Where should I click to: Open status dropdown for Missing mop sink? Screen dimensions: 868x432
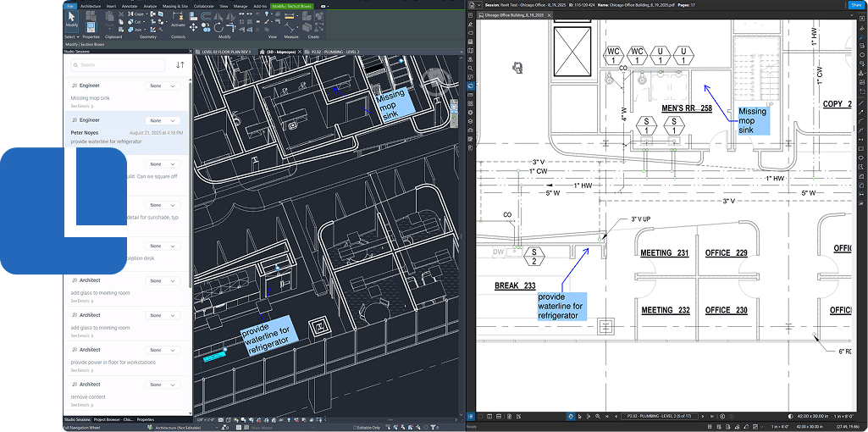click(163, 86)
